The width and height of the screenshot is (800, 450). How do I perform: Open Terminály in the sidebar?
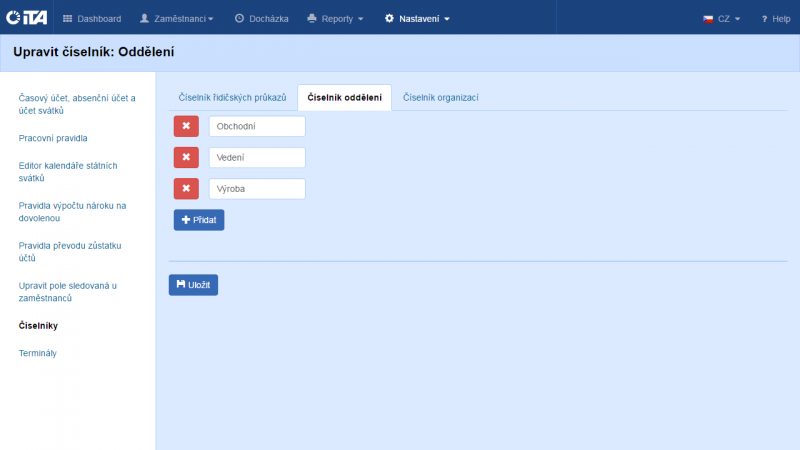point(39,353)
